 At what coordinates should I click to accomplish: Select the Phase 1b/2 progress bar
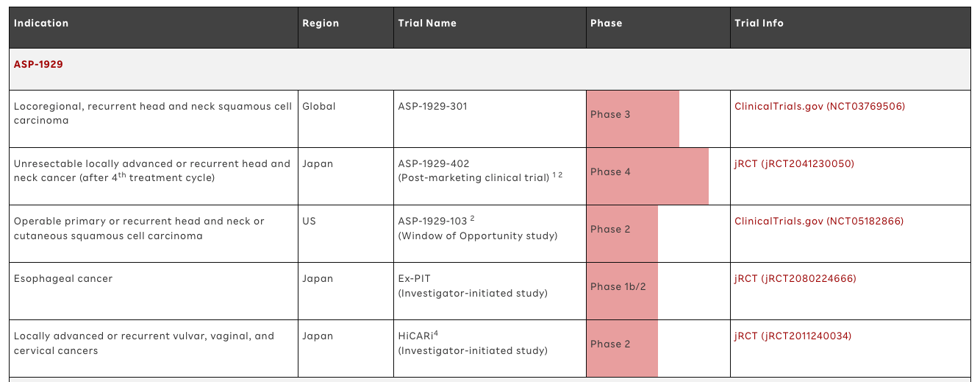click(622, 291)
